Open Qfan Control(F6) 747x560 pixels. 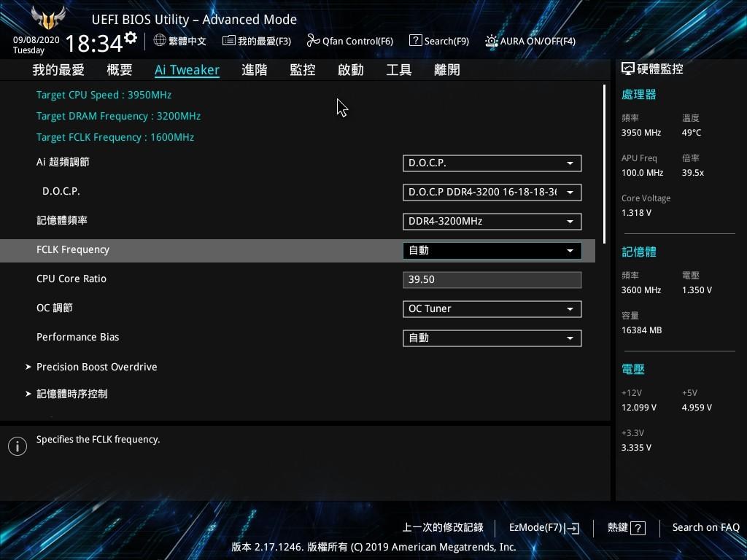click(350, 41)
